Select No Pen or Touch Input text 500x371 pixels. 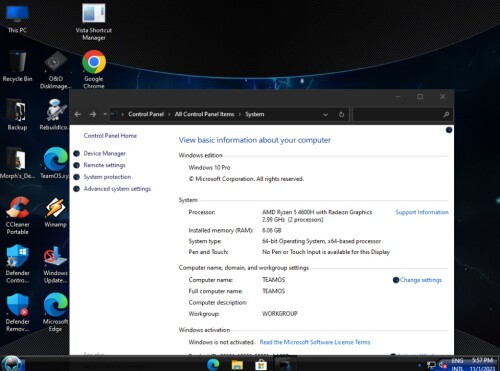[326, 252]
